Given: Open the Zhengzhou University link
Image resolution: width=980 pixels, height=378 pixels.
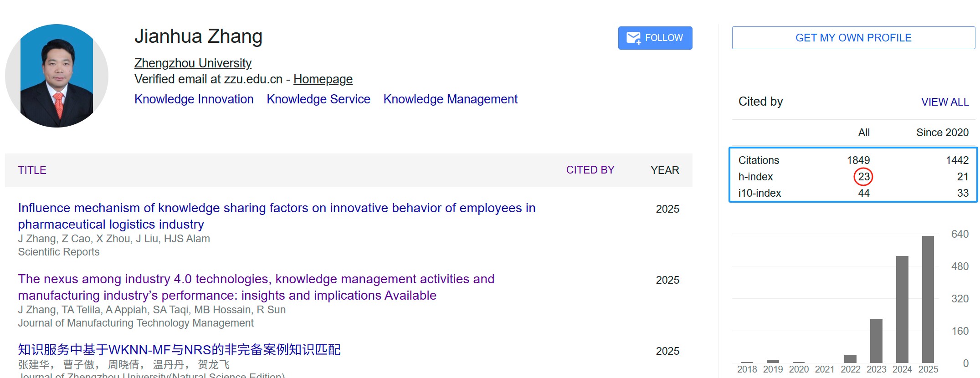Looking at the screenshot, I should tap(193, 63).
